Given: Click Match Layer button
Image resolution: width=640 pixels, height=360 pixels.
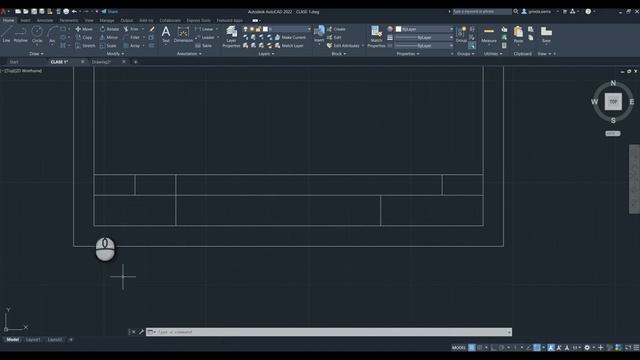Looking at the screenshot, I should tap(289, 46).
